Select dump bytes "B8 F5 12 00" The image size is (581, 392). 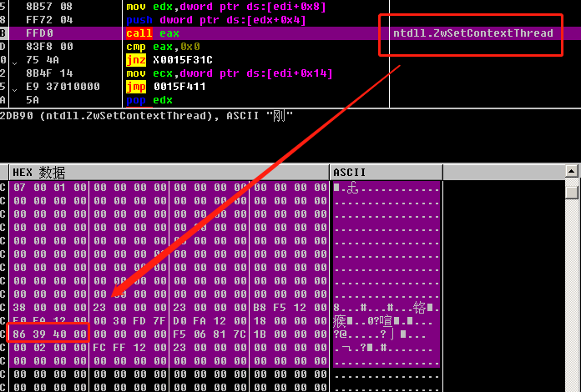pyautogui.click(x=290, y=308)
